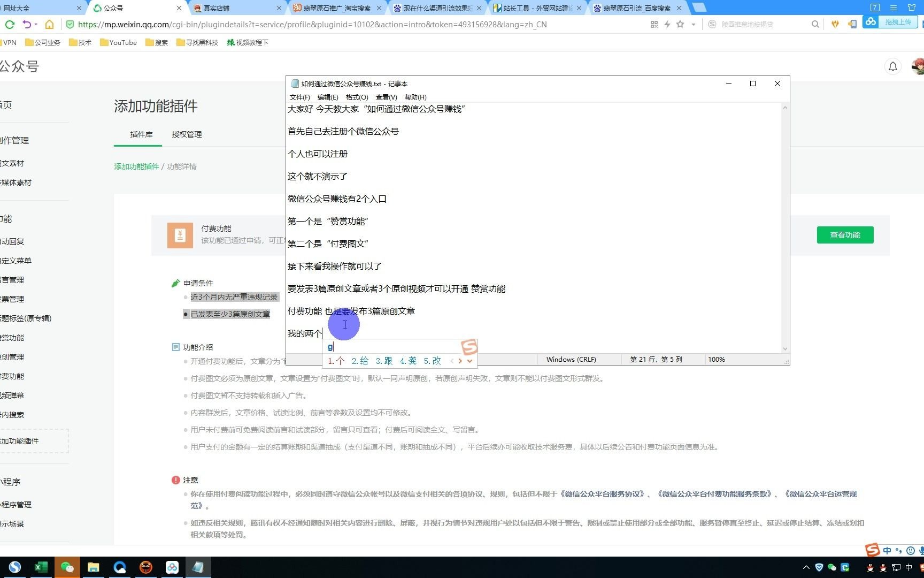Choose IME candidate 2.给

point(360,361)
